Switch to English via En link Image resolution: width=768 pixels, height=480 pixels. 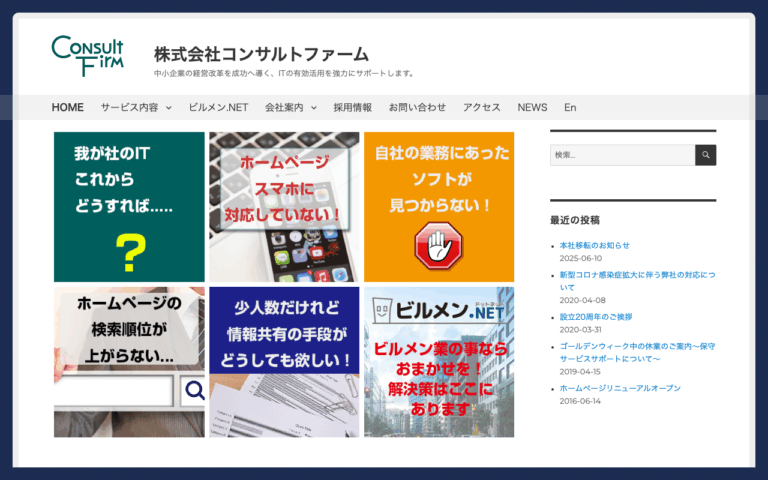(570, 107)
